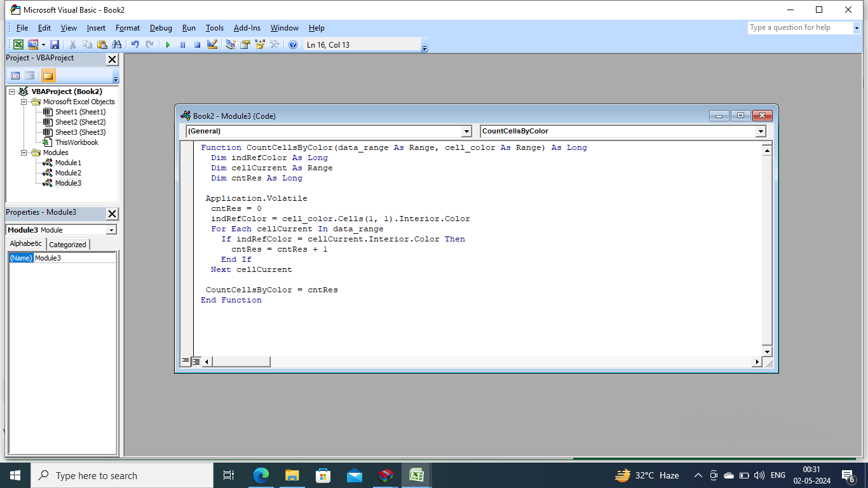Select Module2 in project tree
This screenshot has height=488, width=868.
pos(68,173)
